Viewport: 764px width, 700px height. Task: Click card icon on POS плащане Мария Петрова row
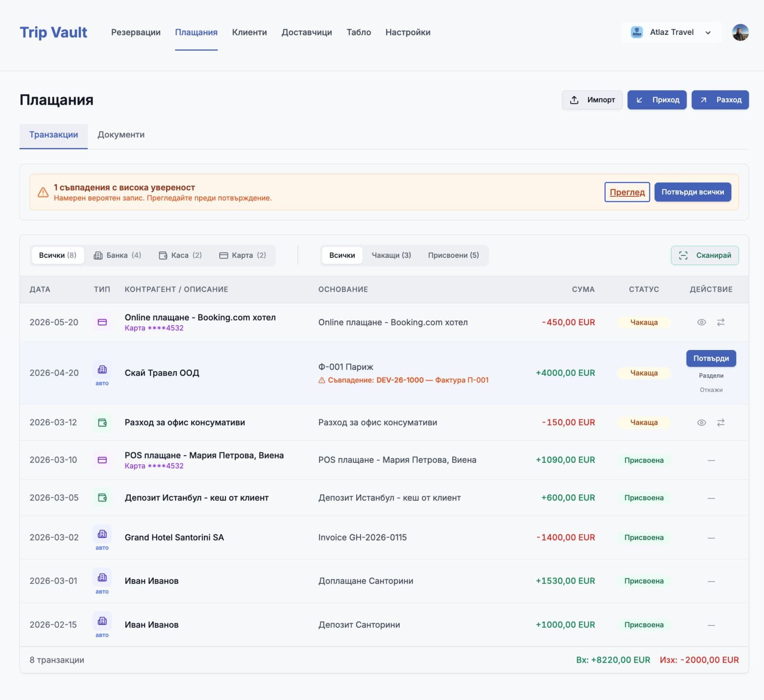(x=102, y=460)
